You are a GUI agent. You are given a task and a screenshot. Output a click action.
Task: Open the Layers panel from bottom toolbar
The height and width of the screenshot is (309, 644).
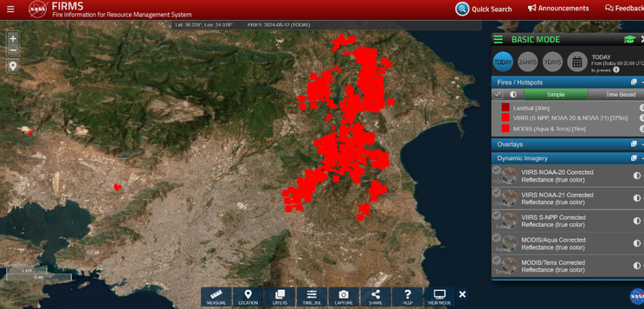[280, 297]
